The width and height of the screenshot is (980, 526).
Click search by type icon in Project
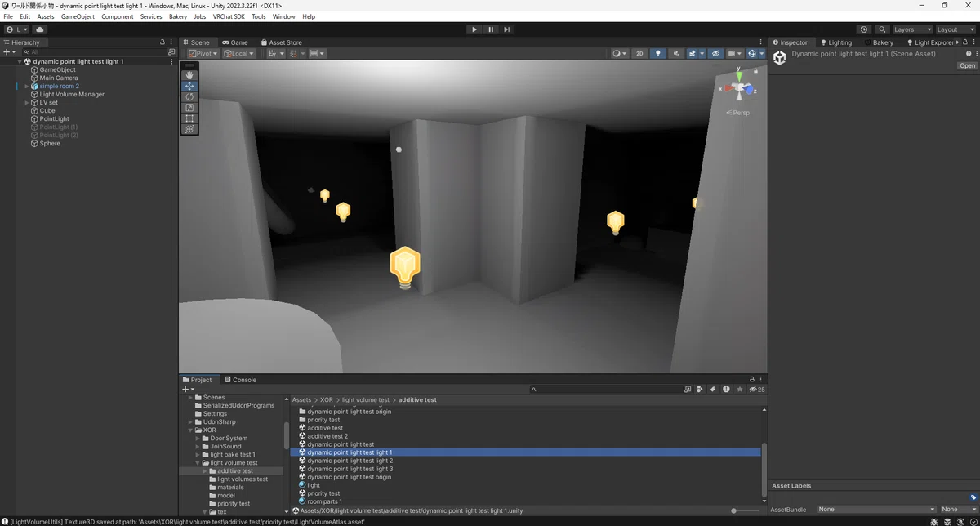700,390
